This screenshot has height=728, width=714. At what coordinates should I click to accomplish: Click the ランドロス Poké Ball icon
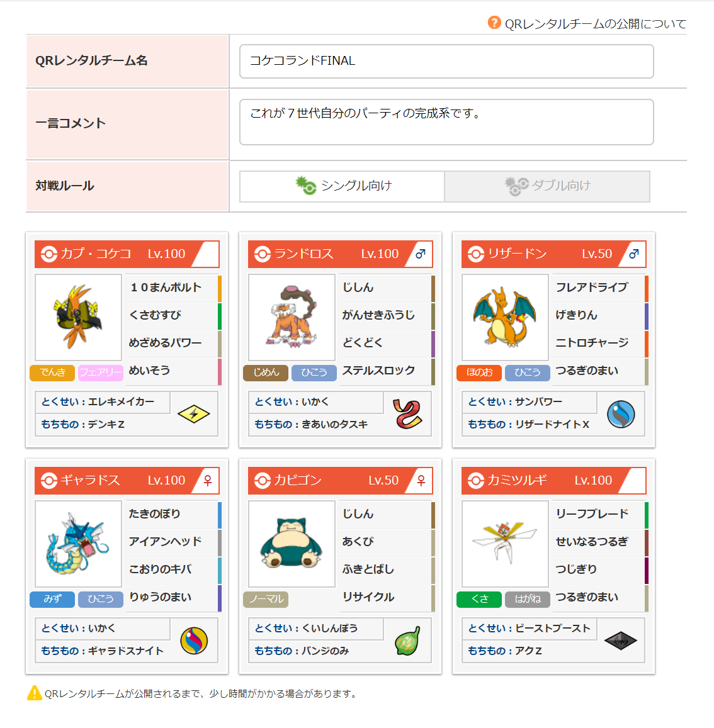pyautogui.click(x=263, y=254)
